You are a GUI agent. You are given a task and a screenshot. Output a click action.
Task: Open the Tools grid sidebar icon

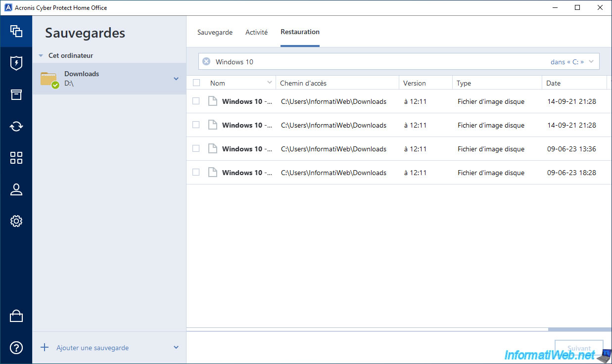[x=16, y=158]
